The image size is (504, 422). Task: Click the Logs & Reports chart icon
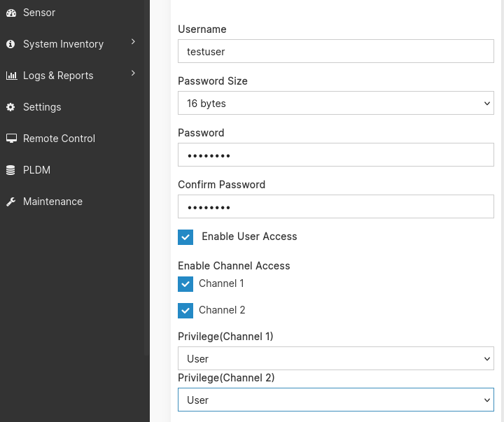[11, 76]
